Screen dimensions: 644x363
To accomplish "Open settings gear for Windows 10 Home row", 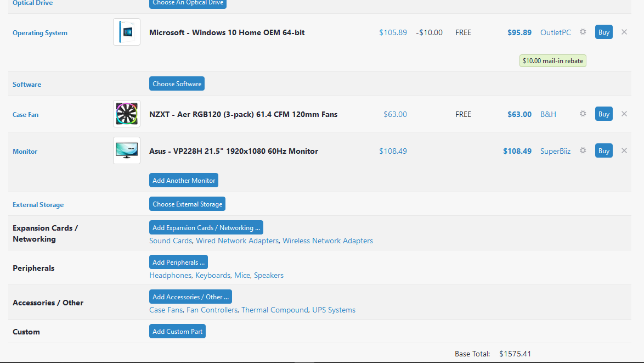I will tap(583, 32).
